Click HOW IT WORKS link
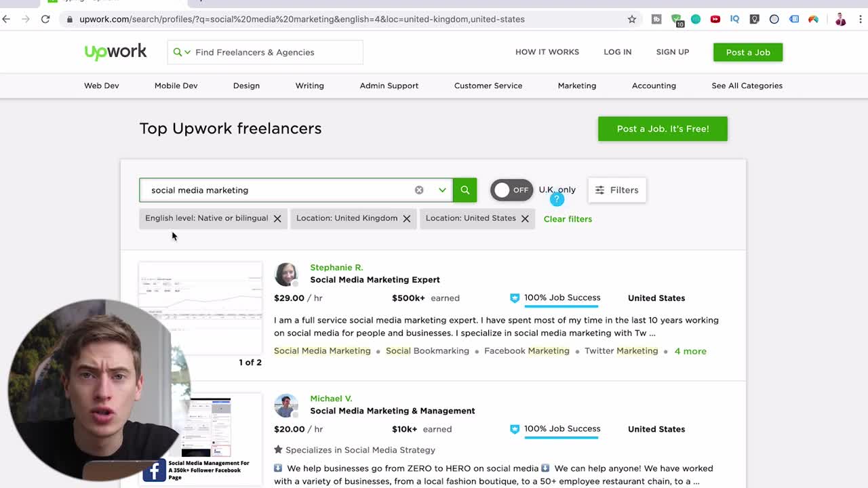The height and width of the screenshot is (488, 868). pos(547,52)
